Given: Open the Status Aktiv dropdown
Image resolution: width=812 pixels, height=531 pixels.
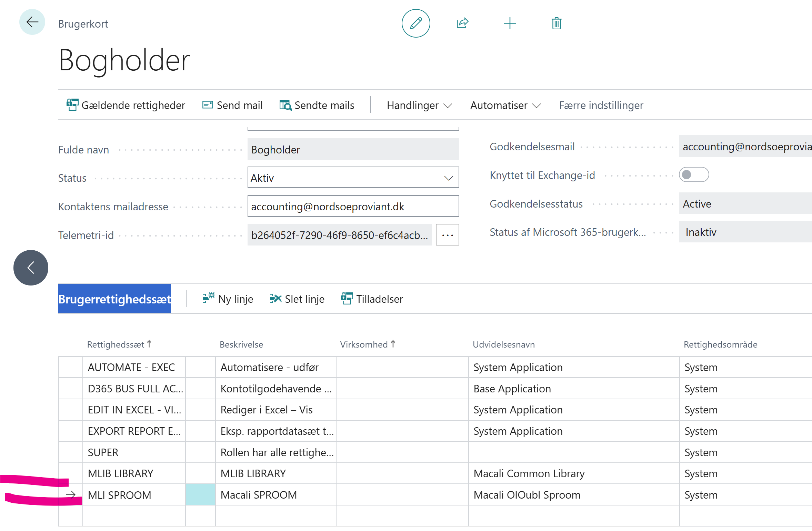Looking at the screenshot, I should point(353,178).
